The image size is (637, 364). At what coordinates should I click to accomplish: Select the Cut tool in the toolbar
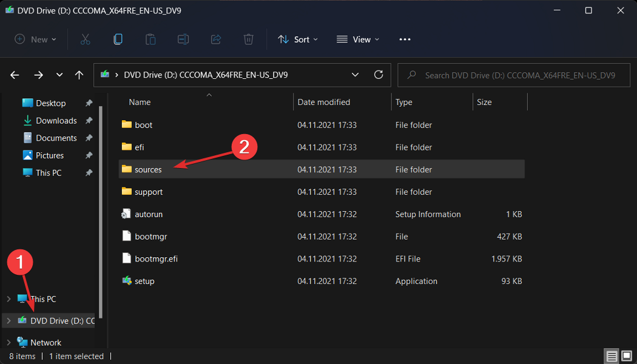[x=85, y=39]
